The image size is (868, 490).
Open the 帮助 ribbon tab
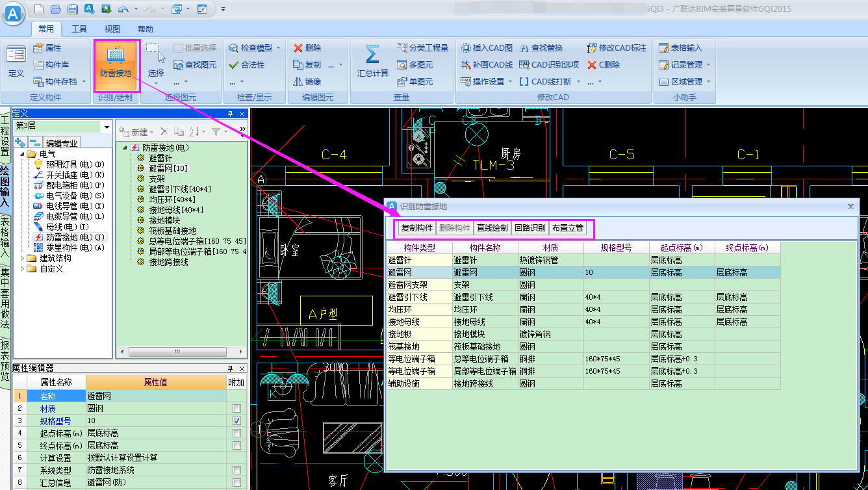coord(146,29)
